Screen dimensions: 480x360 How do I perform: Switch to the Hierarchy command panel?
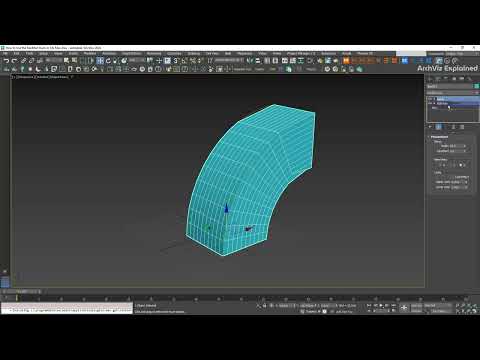click(x=446, y=79)
